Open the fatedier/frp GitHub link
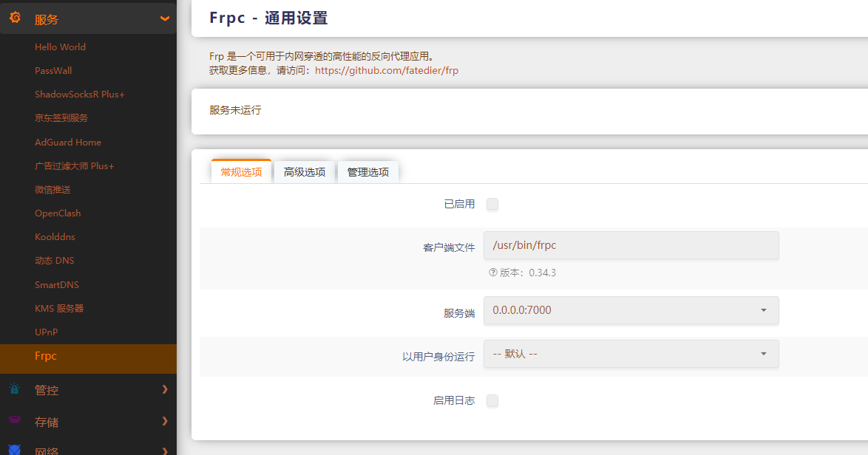The height and width of the screenshot is (455, 868). coord(386,70)
